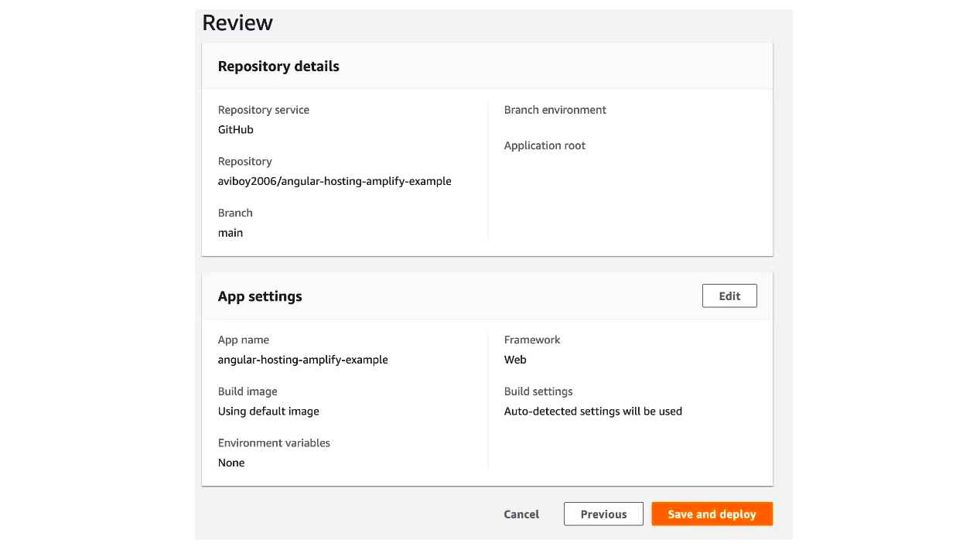
Task: Click the GitHub repository service value
Action: [x=236, y=129]
